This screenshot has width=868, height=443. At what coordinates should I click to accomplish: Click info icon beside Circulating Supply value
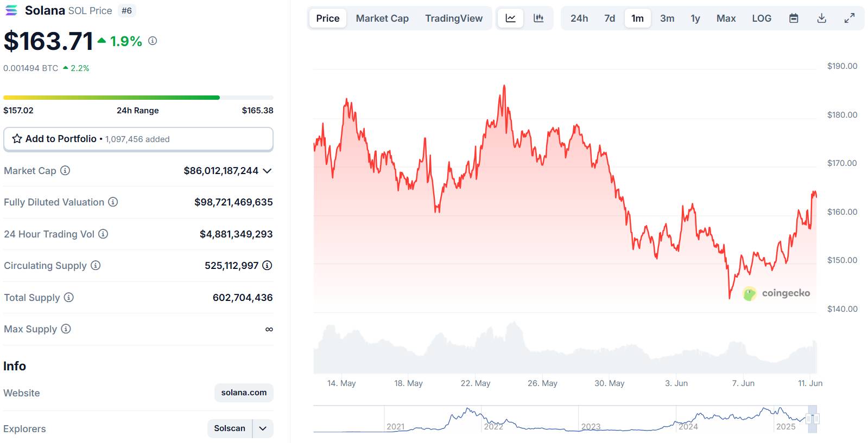[x=267, y=265]
